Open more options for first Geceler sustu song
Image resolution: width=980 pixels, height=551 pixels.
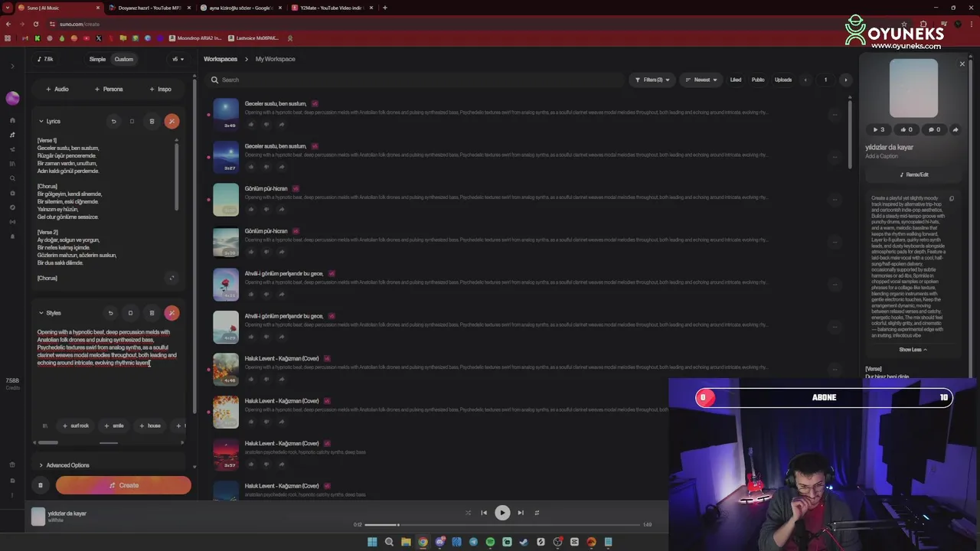[835, 114]
